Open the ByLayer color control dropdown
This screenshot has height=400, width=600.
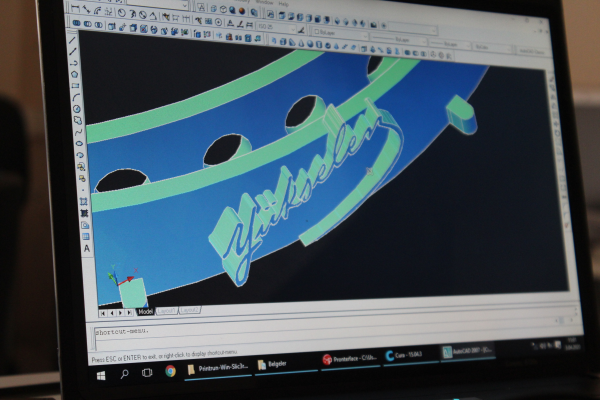(340, 34)
